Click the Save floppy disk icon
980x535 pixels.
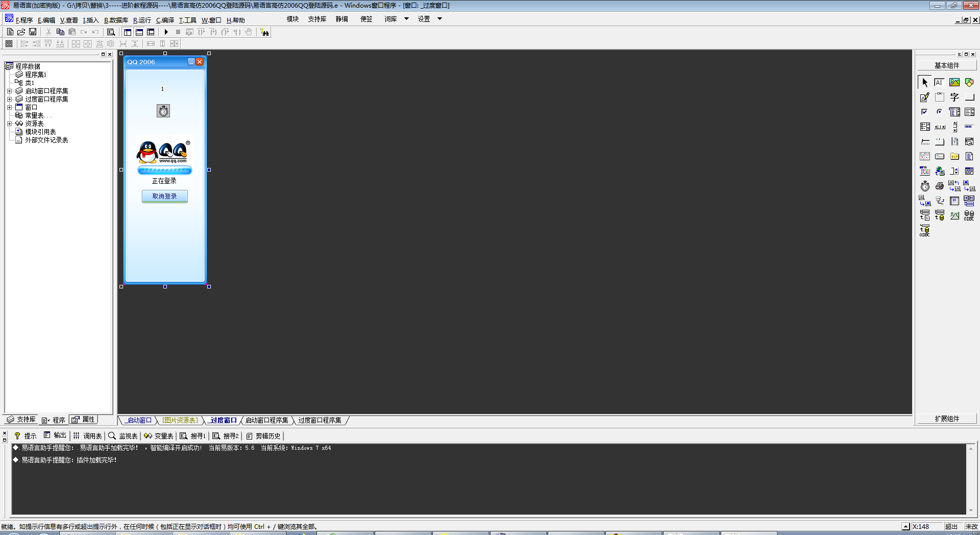click(33, 32)
